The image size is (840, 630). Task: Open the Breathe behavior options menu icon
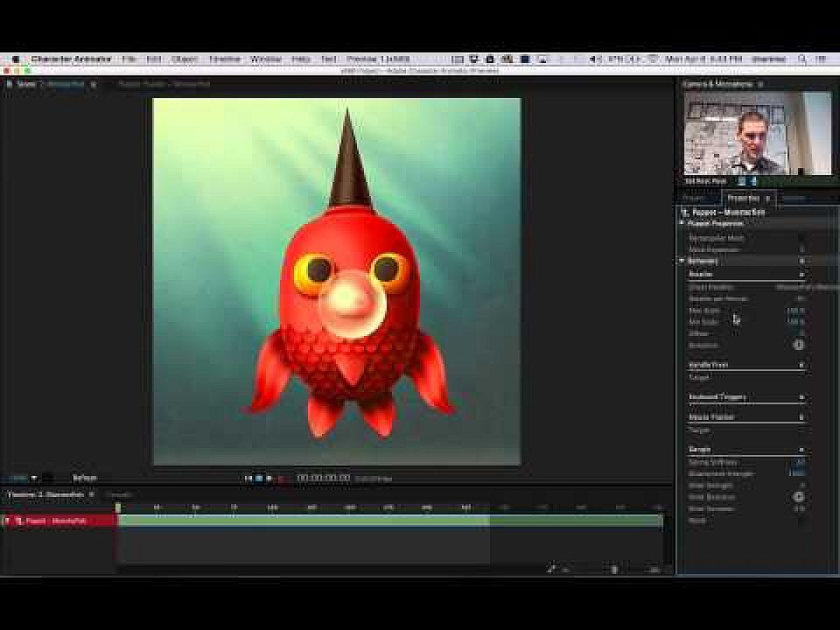click(x=801, y=274)
